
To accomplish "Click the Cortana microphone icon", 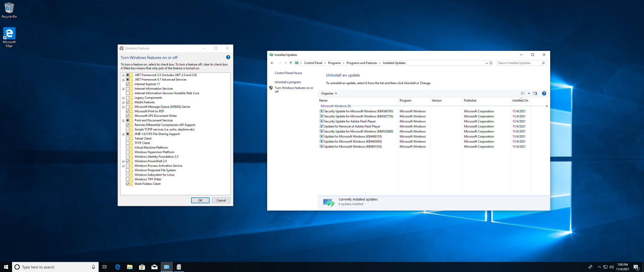I will tap(93, 267).
